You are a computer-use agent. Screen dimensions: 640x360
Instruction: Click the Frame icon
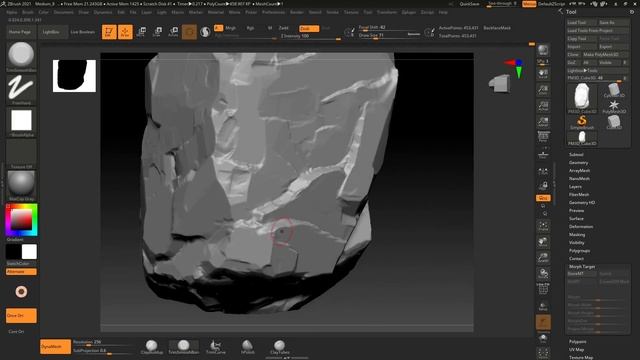(x=543, y=226)
